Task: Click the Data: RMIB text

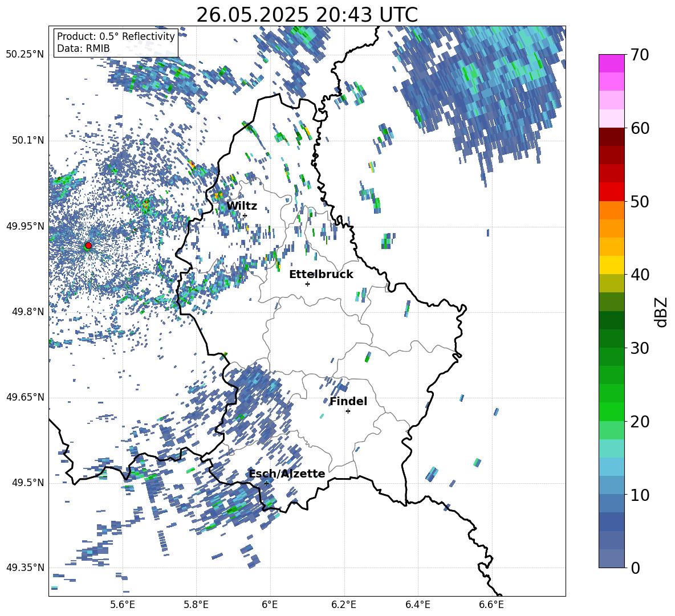Action: click(x=83, y=48)
